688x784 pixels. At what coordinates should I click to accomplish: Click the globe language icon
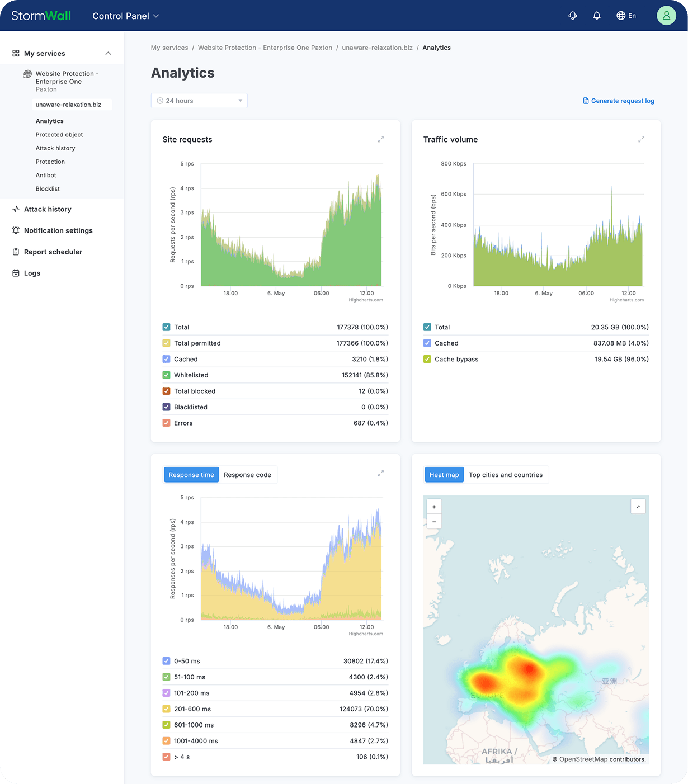tap(621, 16)
